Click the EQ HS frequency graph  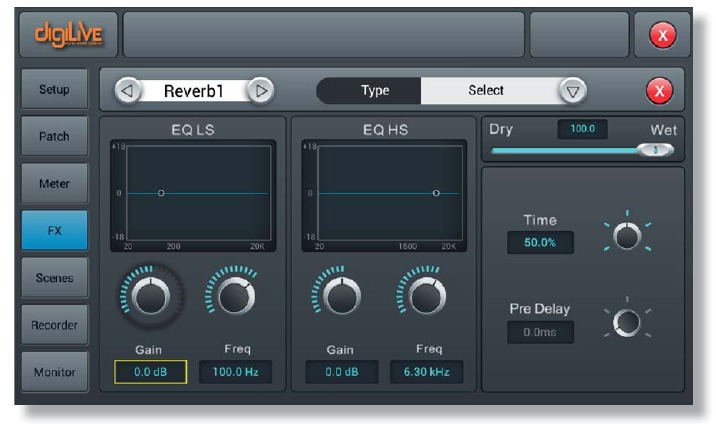click(x=384, y=196)
